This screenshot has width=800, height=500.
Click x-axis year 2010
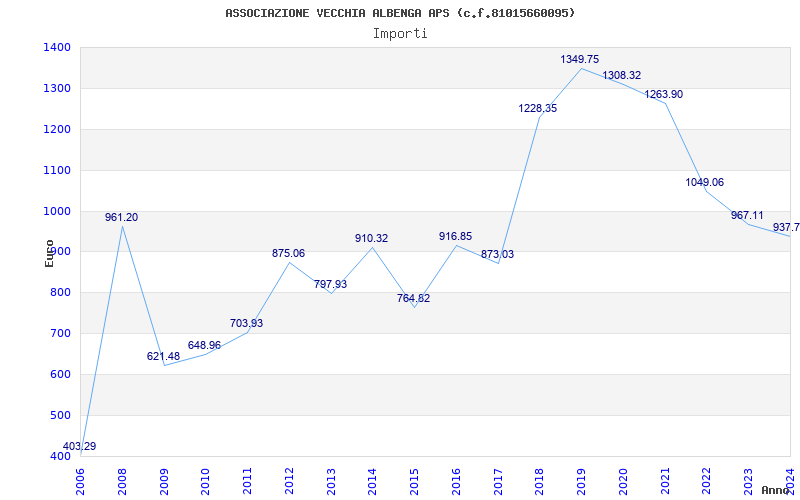pos(206,482)
